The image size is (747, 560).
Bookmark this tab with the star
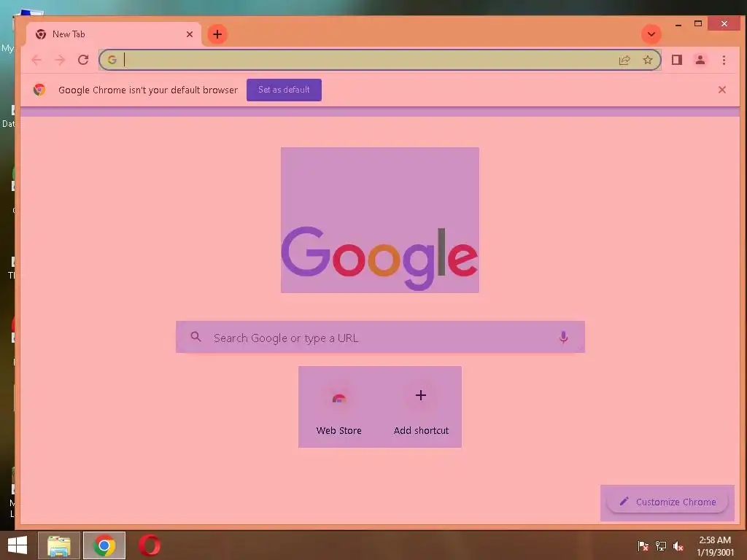pos(648,60)
